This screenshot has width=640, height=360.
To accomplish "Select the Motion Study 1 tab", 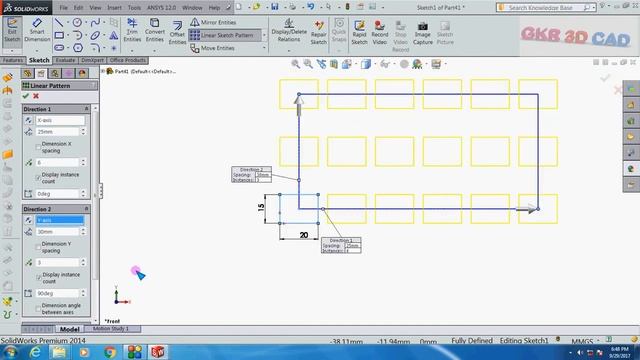I will click(111, 329).
